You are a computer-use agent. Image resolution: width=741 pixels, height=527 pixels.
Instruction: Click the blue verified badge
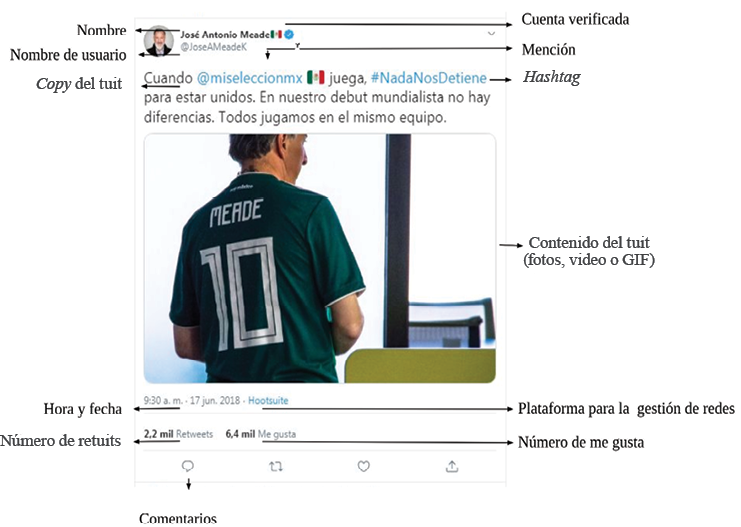point(289,34)
